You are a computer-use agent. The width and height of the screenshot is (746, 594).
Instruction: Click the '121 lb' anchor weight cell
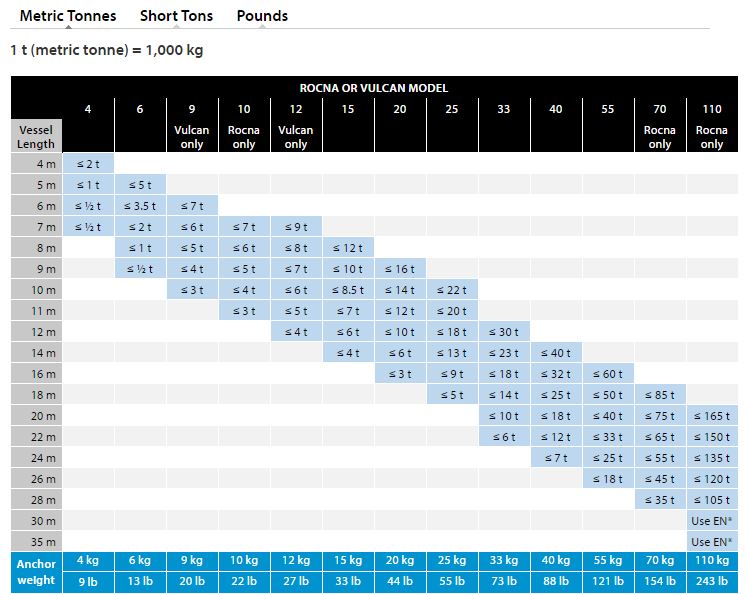click(x=608, y=581)
